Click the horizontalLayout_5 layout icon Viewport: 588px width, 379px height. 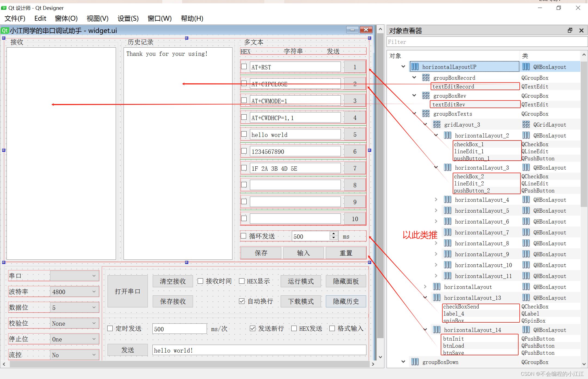[448, 210]
